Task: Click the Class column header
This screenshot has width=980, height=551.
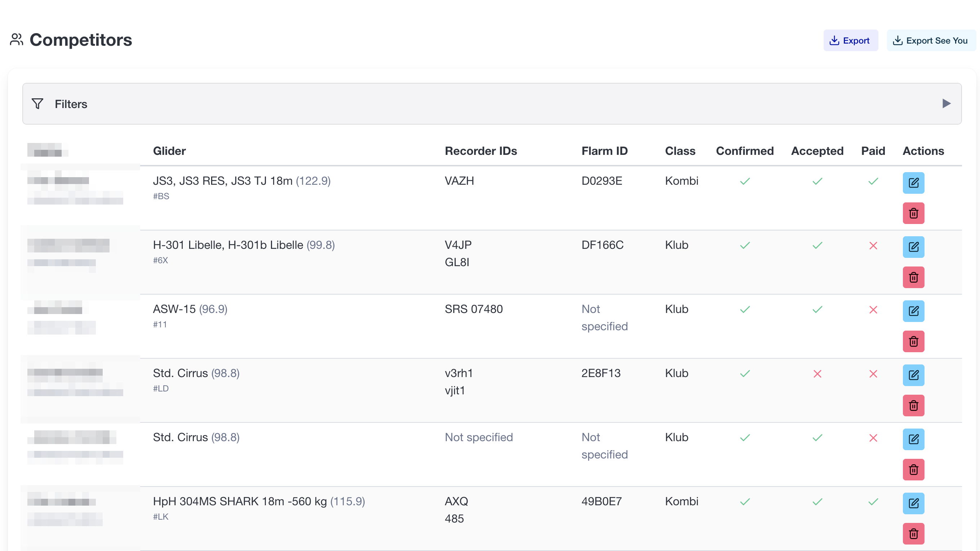Action: click(680, 151)
